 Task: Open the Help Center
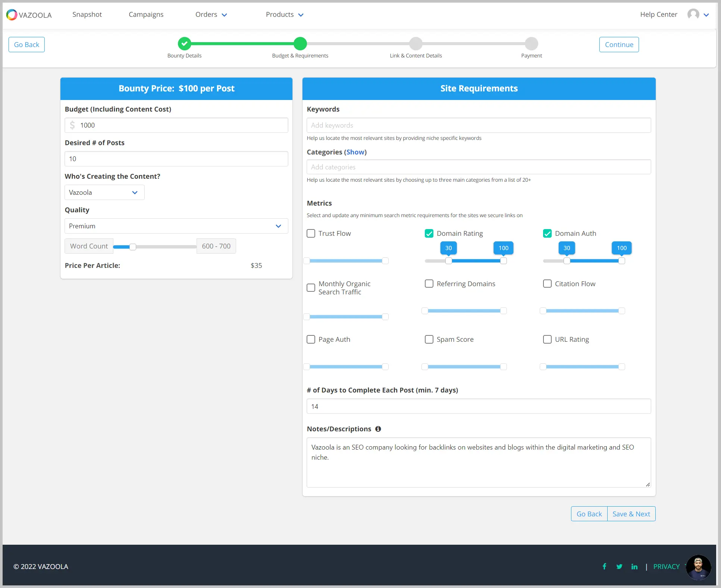(x=658, y=15)
